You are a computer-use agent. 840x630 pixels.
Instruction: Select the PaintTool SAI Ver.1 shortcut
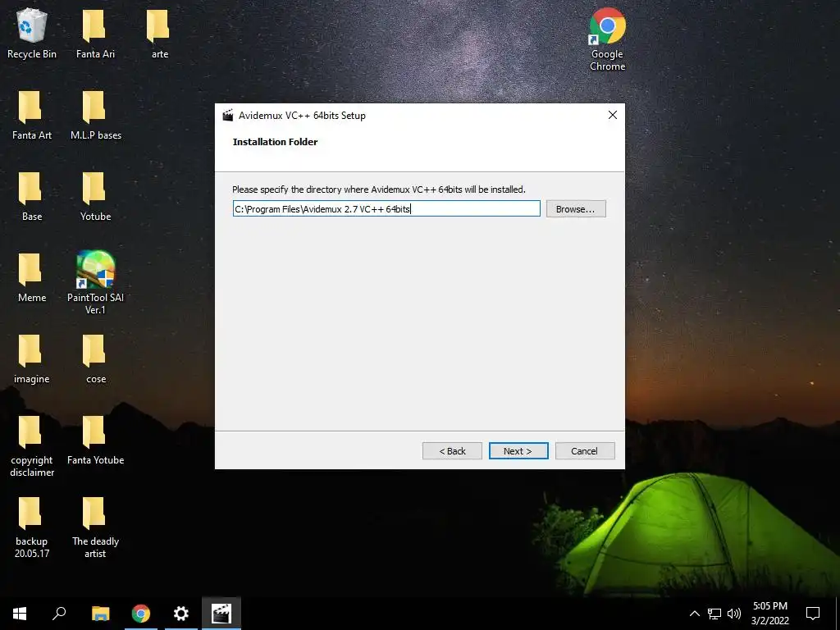point(95,282)
